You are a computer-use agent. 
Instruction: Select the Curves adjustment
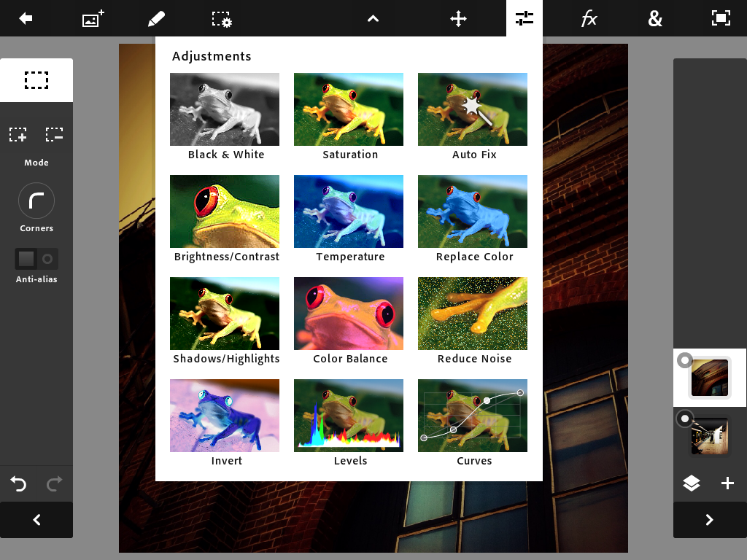[x=473, y=416]
